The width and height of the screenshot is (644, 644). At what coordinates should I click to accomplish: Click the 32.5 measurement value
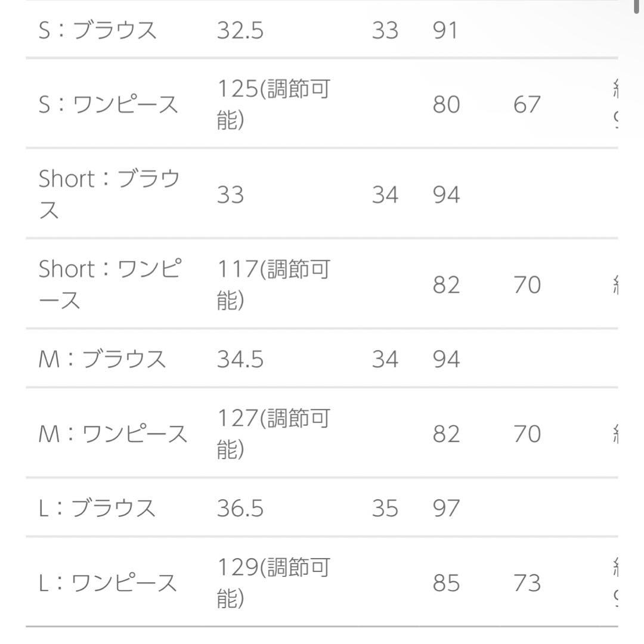pyautogui.click(x=240, y=30)
